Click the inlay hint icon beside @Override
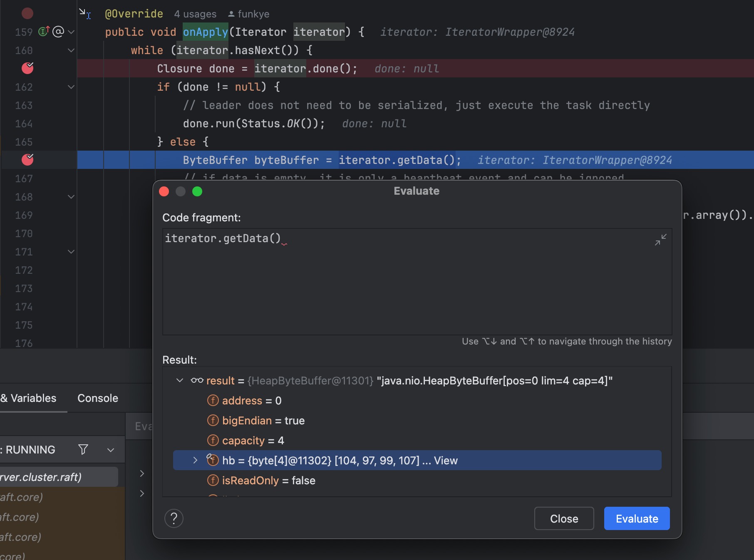The width and height of the screenshot is (754, 560). [85, 14]
